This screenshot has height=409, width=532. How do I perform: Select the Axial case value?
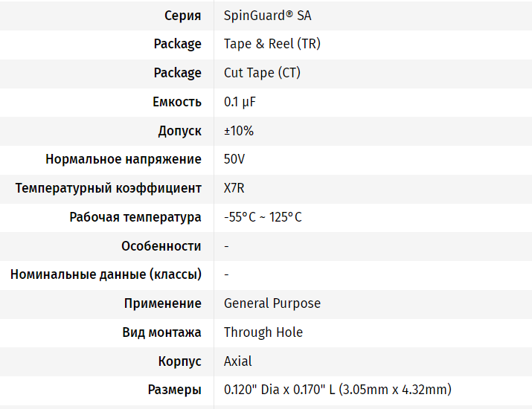238,361
